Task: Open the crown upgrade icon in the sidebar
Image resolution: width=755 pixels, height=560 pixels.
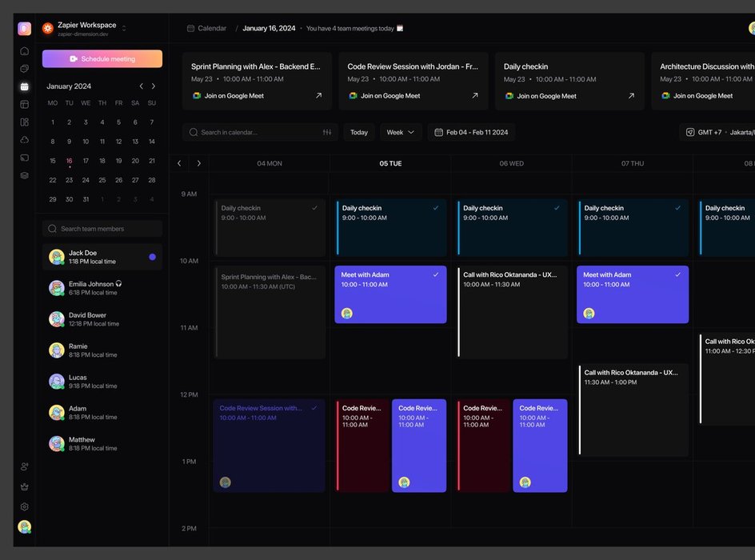Action: coord(25,486)
